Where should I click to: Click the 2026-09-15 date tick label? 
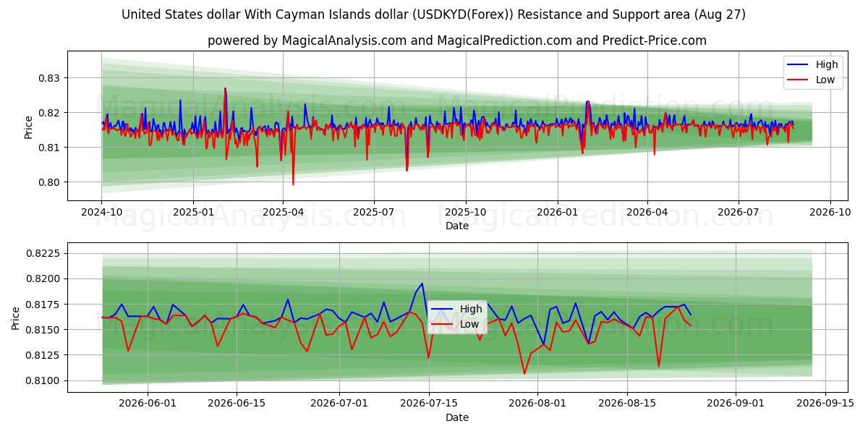pyautogui.click(x=825, y=404)
